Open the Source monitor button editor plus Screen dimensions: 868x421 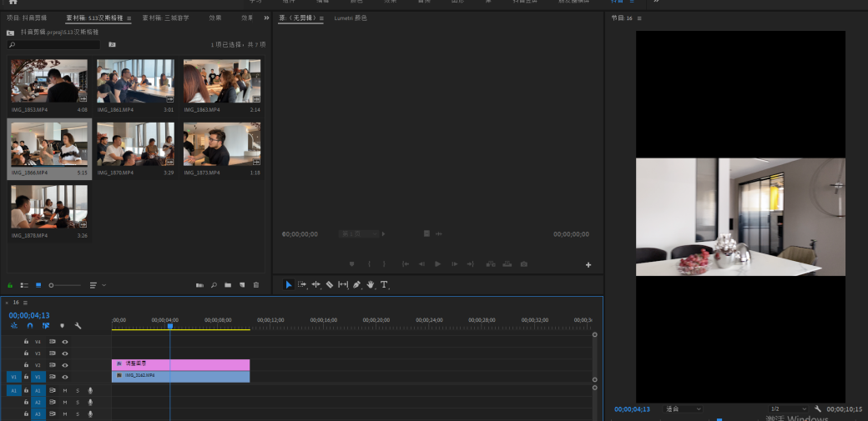coord(588,265)
